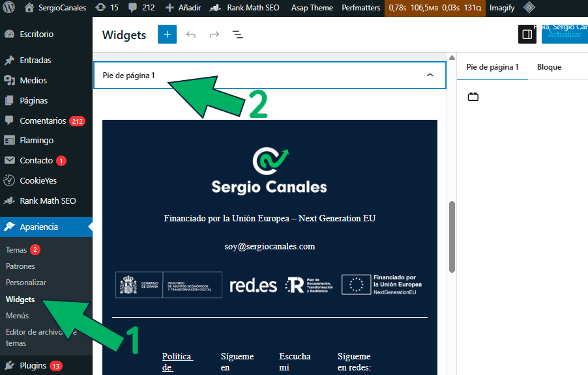Click the undo arrow in the editor toolbar

pyautogui.click(x=190, y=34)
